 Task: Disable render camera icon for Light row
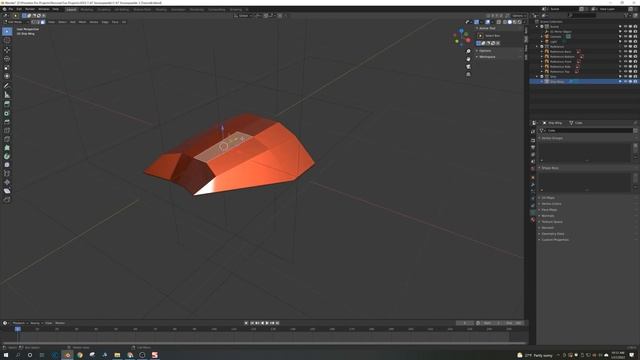[x=635, y=42]
